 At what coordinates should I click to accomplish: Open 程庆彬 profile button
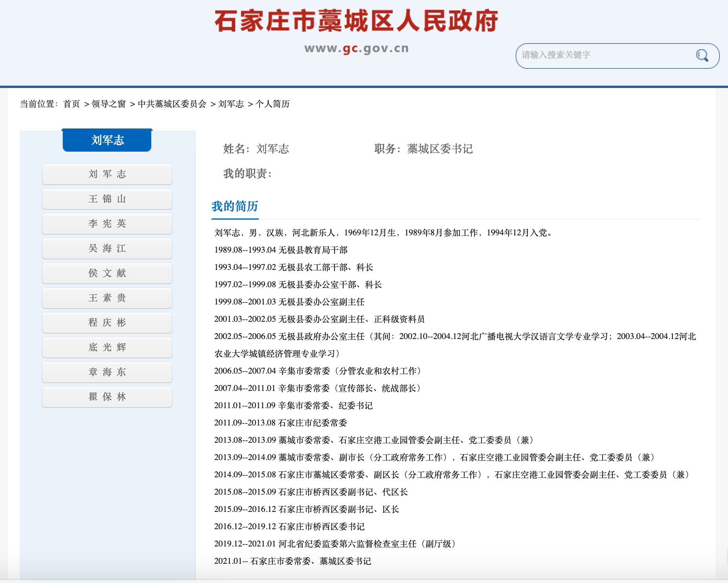107,323
